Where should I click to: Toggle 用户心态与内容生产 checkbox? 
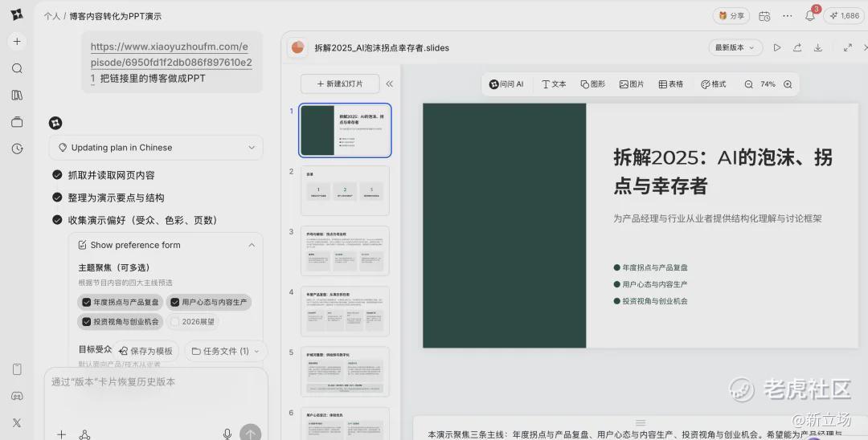pos(174,303)
